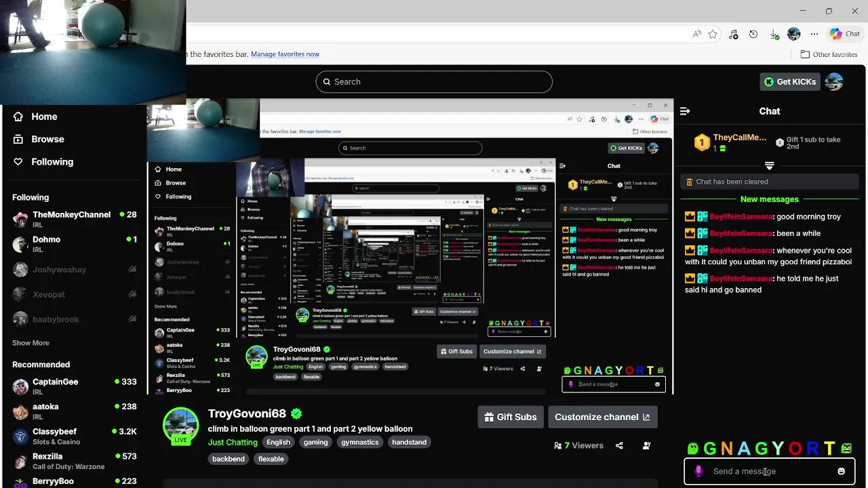
Task: Click the 7 Viewers count below the stream
Action: pos(578,445)
